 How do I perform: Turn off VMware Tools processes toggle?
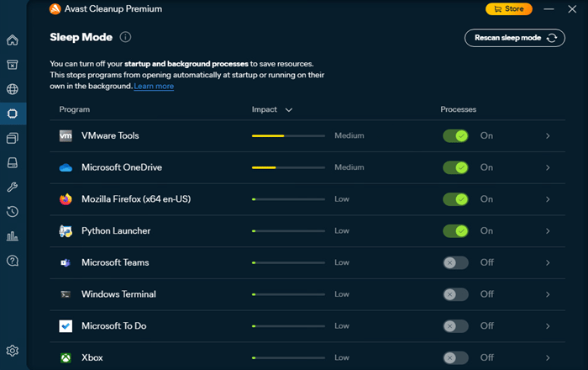tap(455, 136)
